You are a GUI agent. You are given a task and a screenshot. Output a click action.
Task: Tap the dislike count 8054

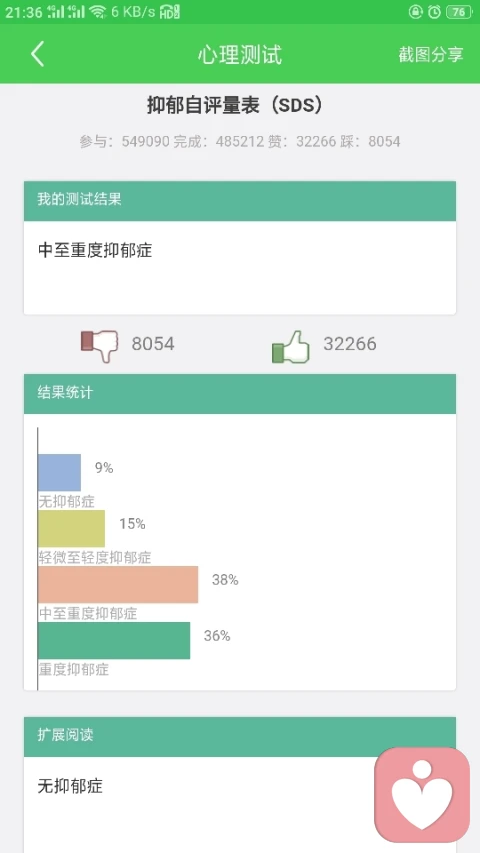tap(153, 344)
